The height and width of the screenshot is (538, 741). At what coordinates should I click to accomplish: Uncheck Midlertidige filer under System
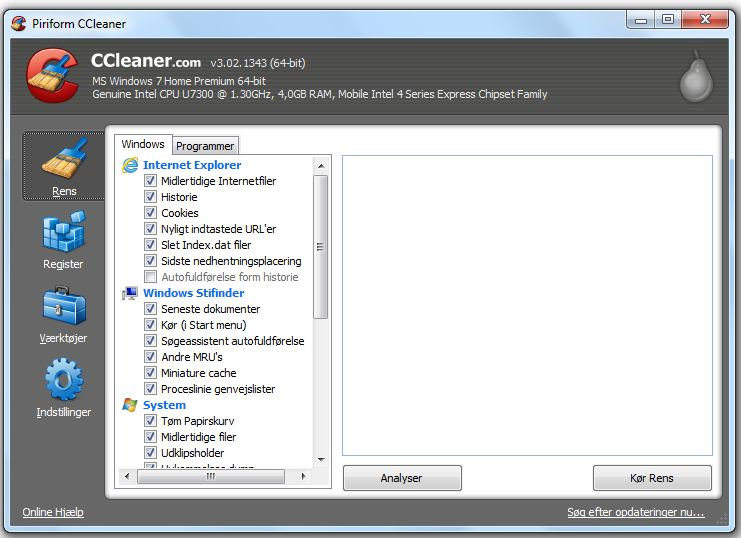tap(150, 437)
